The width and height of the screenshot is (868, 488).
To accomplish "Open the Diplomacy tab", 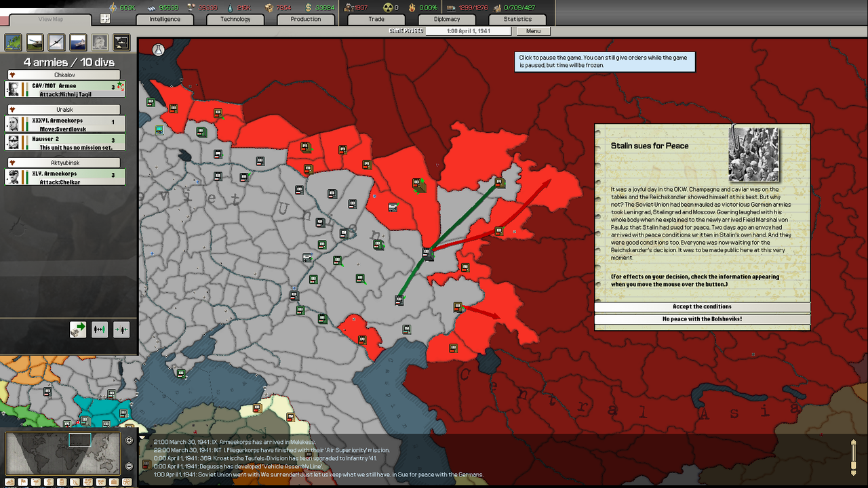I will point(447,19).
